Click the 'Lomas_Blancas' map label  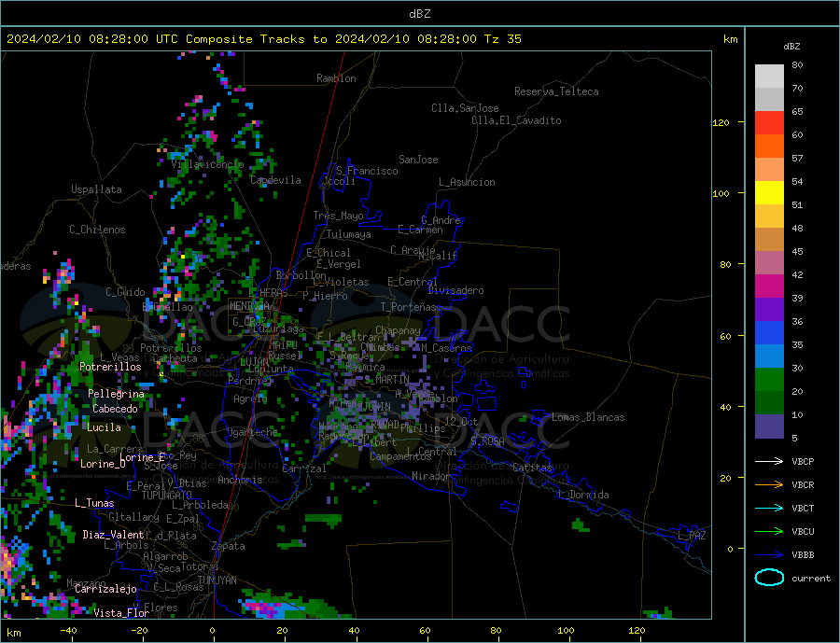coord(588,417)
